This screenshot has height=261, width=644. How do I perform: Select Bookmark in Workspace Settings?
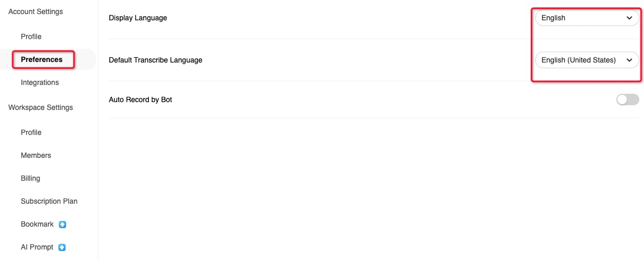tap(37, 224)
